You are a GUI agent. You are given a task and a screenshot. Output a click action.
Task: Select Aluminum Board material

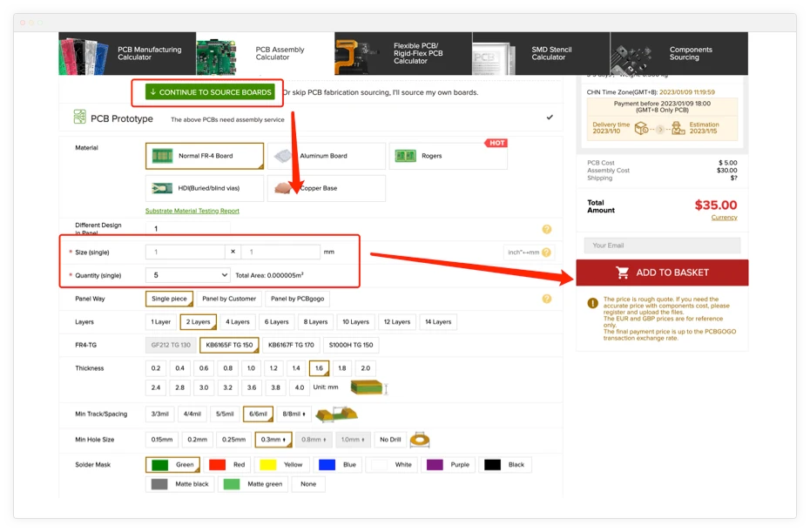point(327,156)
